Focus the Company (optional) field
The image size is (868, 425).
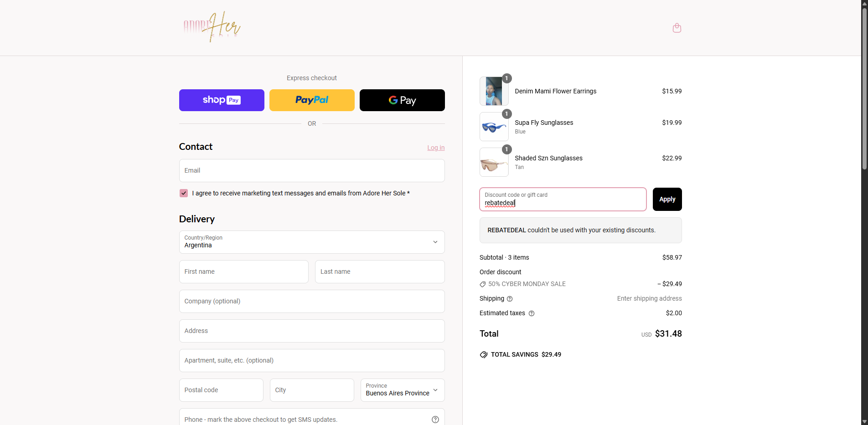pyautogui.click(x=312, y=301)
